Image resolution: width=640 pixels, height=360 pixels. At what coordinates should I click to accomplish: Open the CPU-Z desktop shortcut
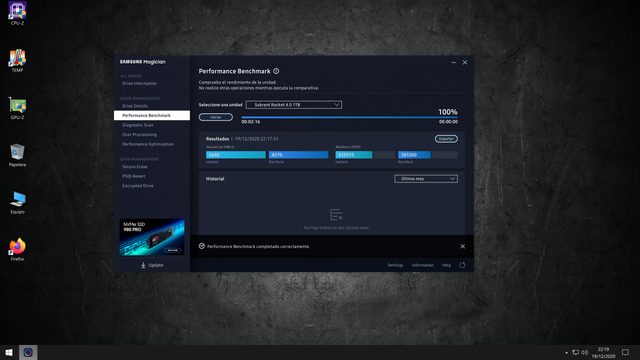(x=17, y=13)
